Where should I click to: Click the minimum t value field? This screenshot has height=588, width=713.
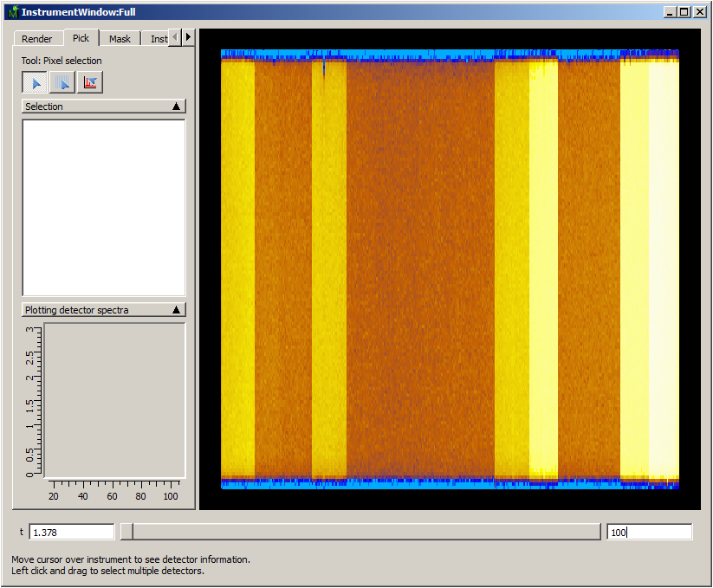72,532
